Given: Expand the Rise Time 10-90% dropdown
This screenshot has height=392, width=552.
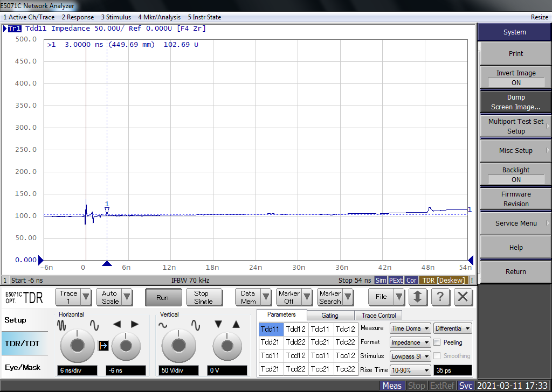Looking at the screenshot, I should [410, 370].
